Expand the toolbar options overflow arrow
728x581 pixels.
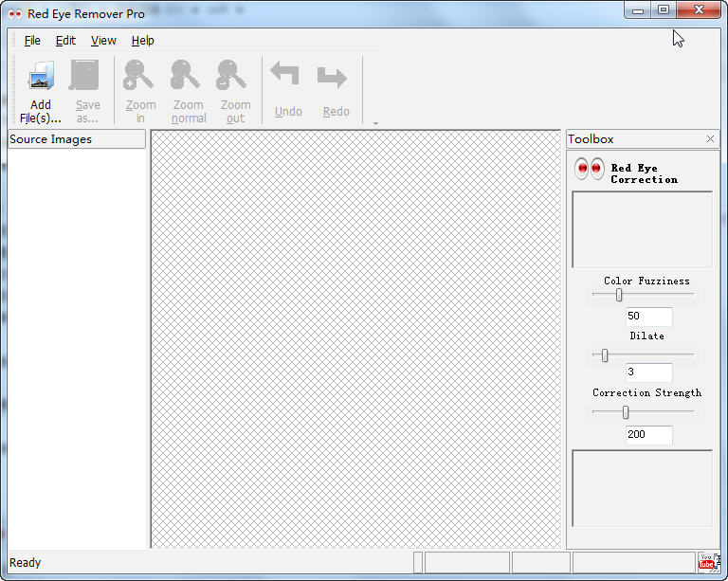coord(375,123)
